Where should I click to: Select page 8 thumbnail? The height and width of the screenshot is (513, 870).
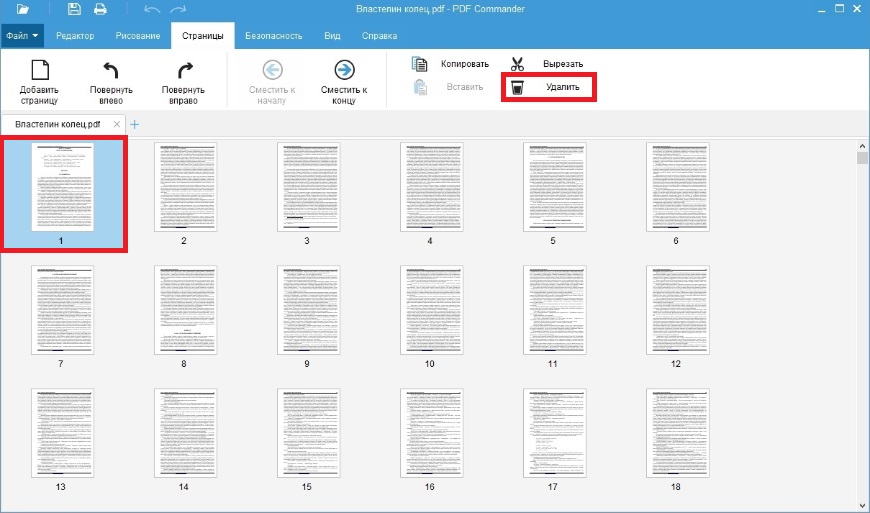[186, 310]
